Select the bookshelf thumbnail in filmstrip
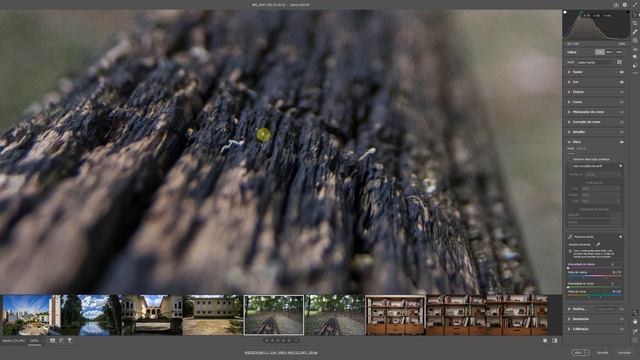 point(395,315)
